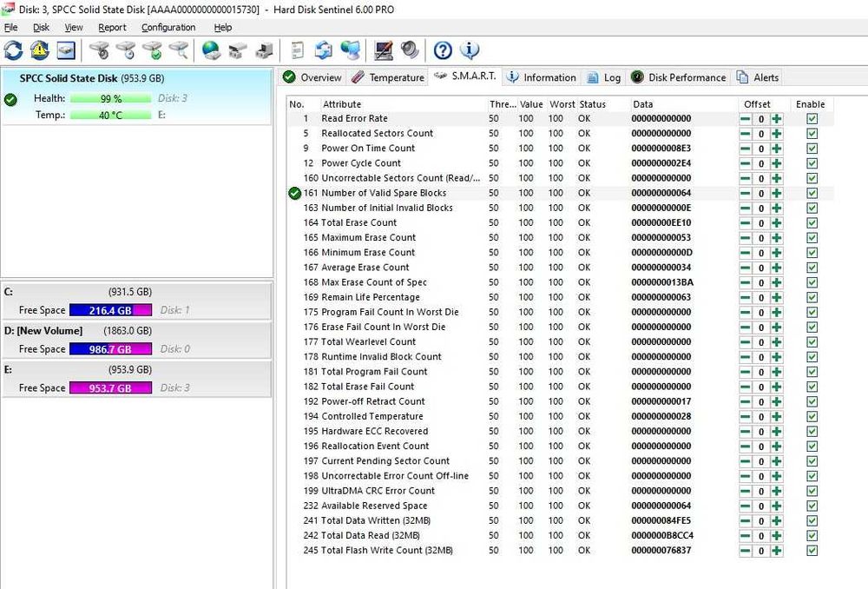Image resolution: width=868 pixels, height=589 pixels.
Task: Select the Hardware ECC Recovered row
Action: point(560,431)
